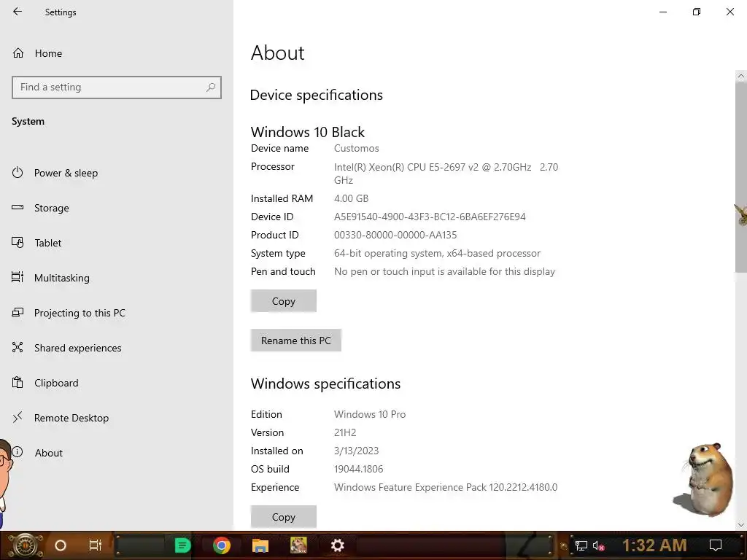Open Task View from the taskbar
Viewport: 747px width, 560px height.
click(96, 545)
